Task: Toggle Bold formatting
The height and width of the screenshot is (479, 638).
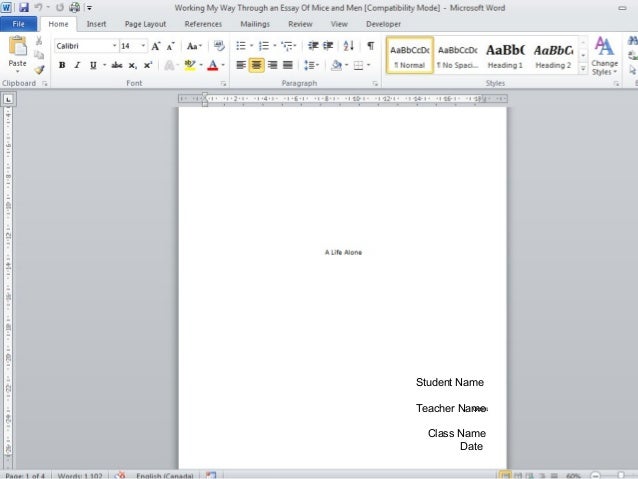Action: [62, 65]
